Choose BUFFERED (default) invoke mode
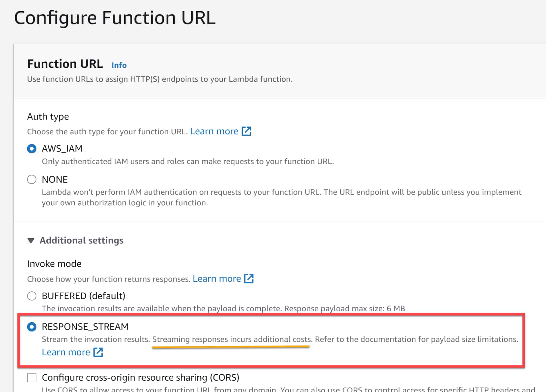 click(x=31, y=296)
